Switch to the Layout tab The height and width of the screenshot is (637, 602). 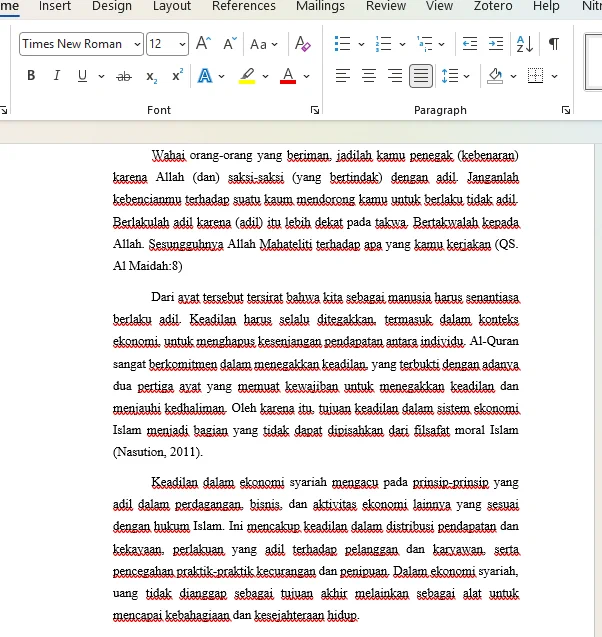[172, 6]
